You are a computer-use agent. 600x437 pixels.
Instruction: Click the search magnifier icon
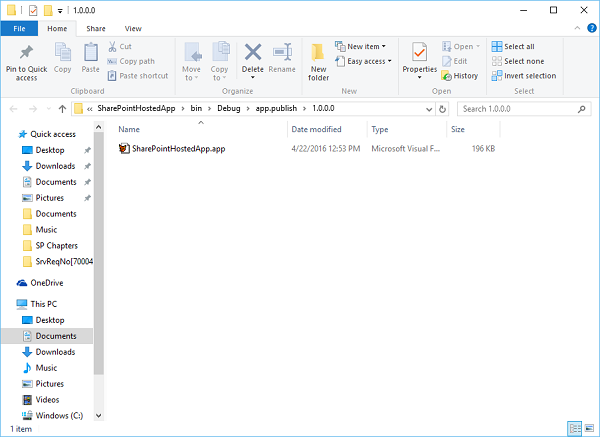coord(581,109)
